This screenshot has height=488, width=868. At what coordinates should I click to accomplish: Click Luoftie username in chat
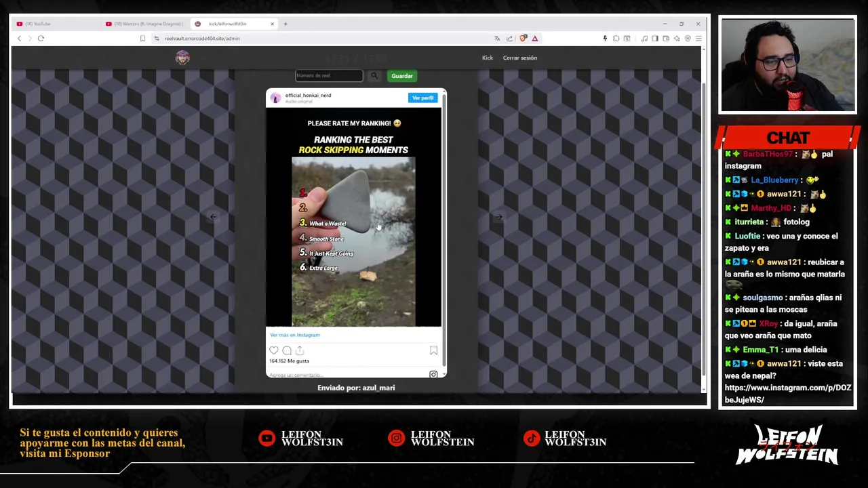pos(747,236)
